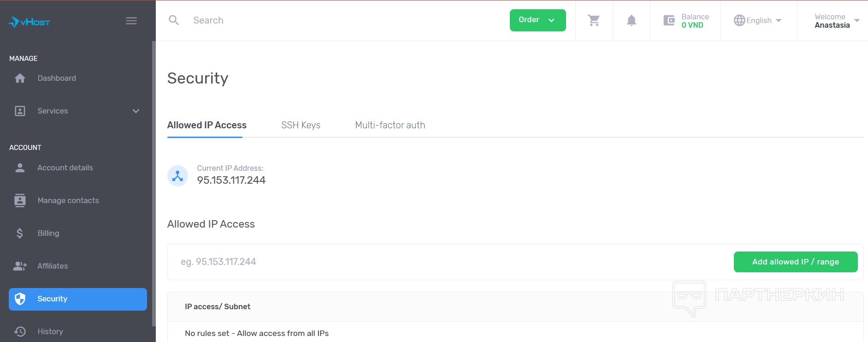868x342 pixels.
Task: Click the wallet balance icon
Action: [669, 20]
